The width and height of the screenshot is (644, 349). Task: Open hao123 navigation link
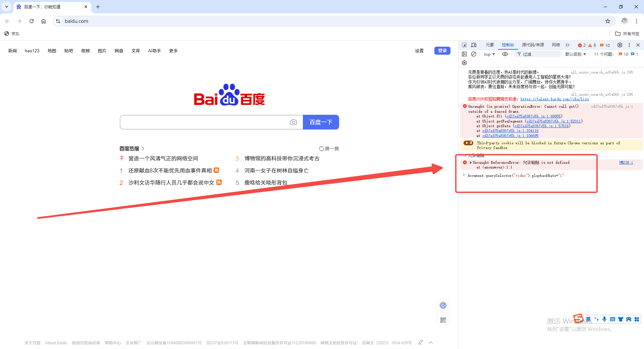point(32,51)
